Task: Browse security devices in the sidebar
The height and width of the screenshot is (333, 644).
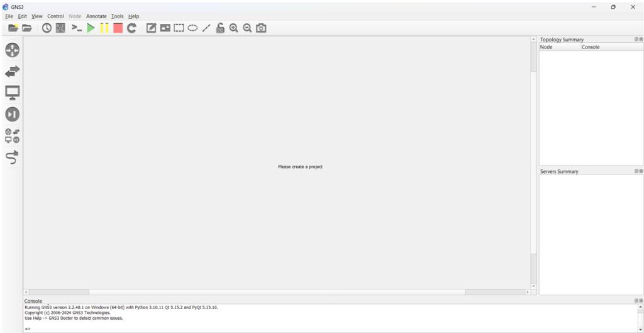Action: 12,114
